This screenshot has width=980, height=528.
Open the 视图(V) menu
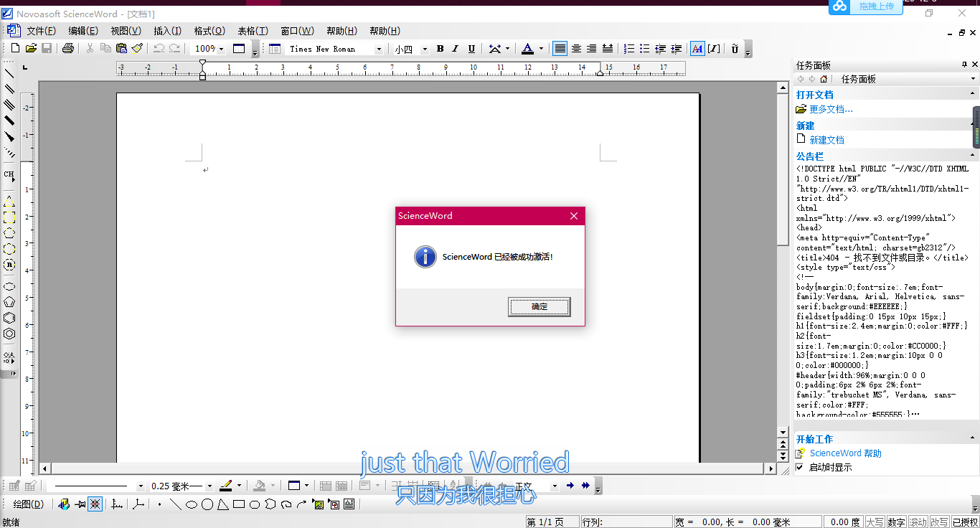[x=126, y=31]
